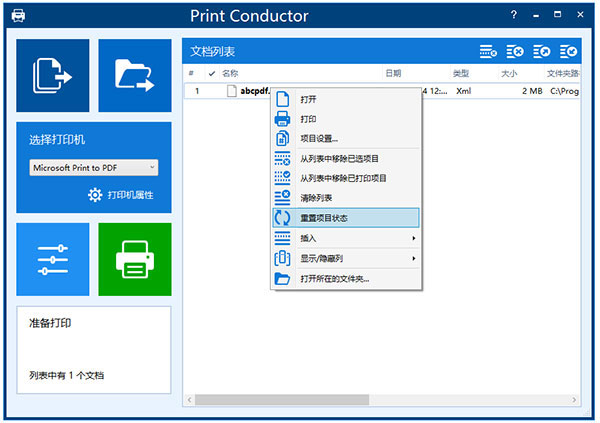
Task: Choose 从列表中移除已打印项目 menu entry
Action: tap(346, 178)
